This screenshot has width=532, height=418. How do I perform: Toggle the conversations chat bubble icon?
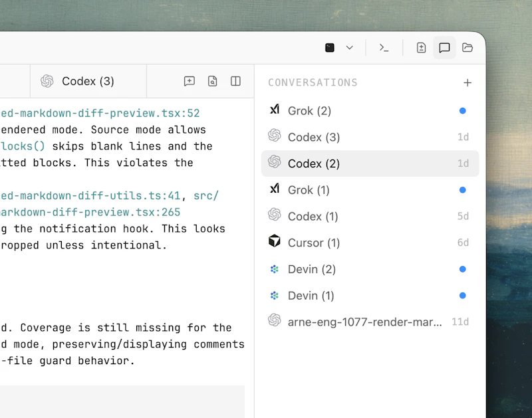pyautogui.click(x=444, y=48)
